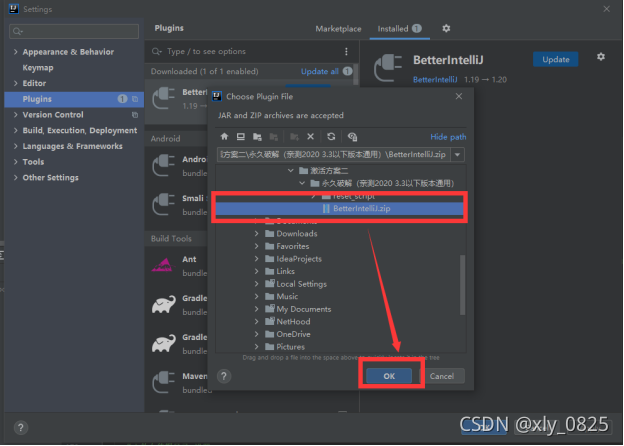Collapse the 永久破解 folder node
This screenshot has height=446, width=624.
(x=302, y=183)
